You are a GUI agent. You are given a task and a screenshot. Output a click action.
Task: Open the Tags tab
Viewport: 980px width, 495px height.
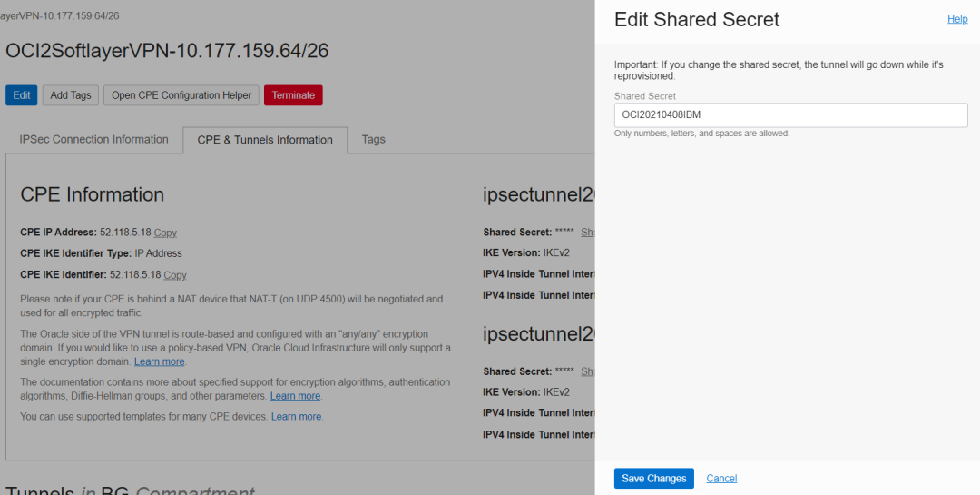(x=373, y=140)
